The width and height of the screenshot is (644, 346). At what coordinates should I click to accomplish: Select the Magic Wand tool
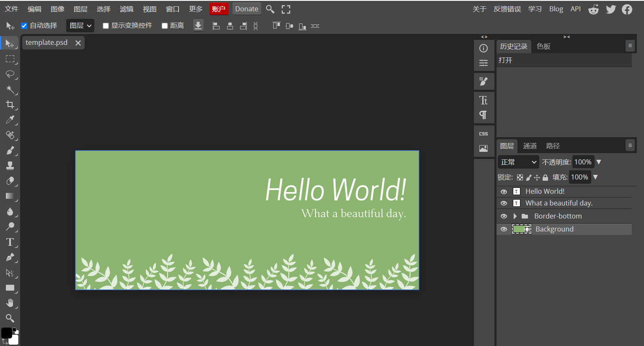pos(10,89)
